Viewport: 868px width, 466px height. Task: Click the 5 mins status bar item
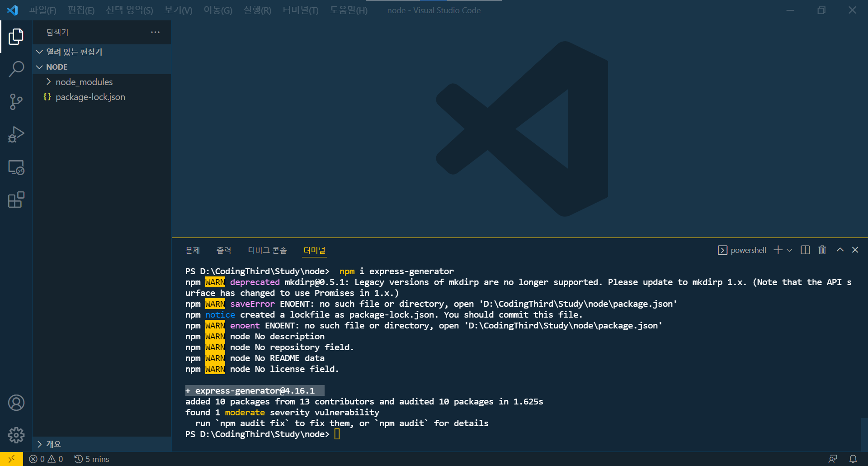click(x=92, y=459)
